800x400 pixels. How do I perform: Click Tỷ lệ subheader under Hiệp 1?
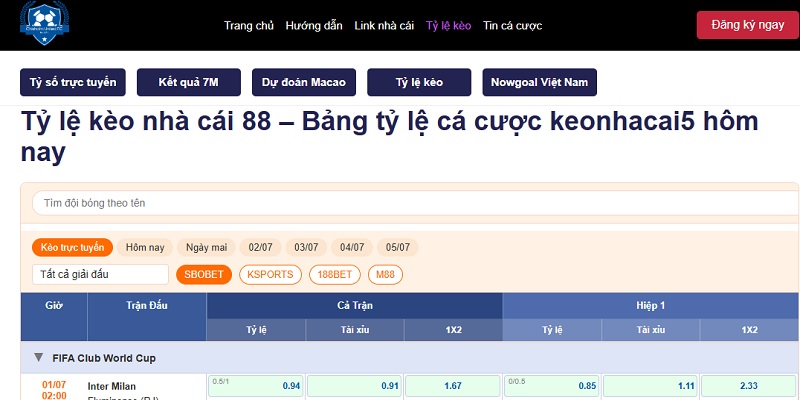pyautogui.click(x=552, y=330)
